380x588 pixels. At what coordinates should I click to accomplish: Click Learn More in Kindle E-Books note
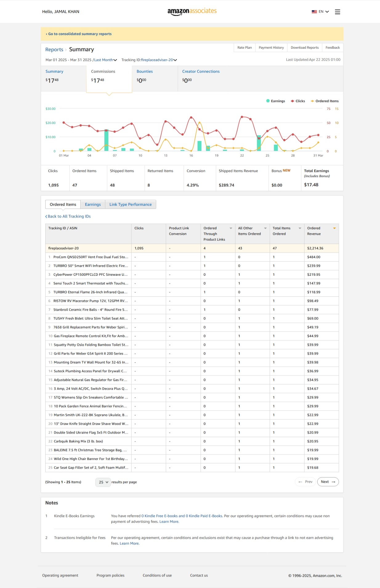click(169, 522)
